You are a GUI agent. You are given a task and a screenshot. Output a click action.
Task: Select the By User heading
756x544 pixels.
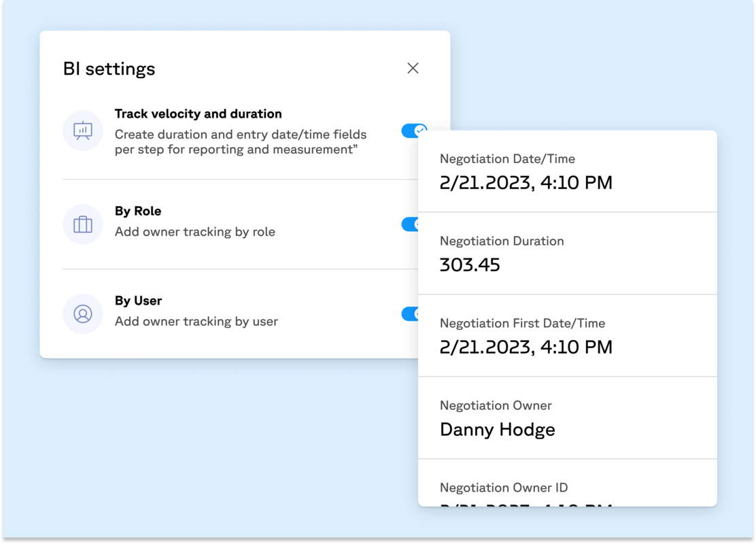(x=138, y=301)
